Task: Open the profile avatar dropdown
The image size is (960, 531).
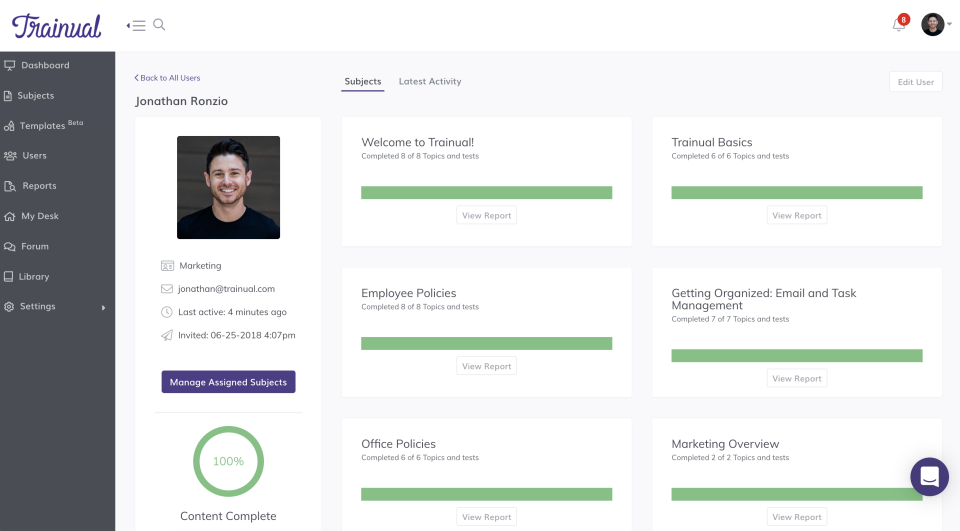Action: click(x=935, y=25)
